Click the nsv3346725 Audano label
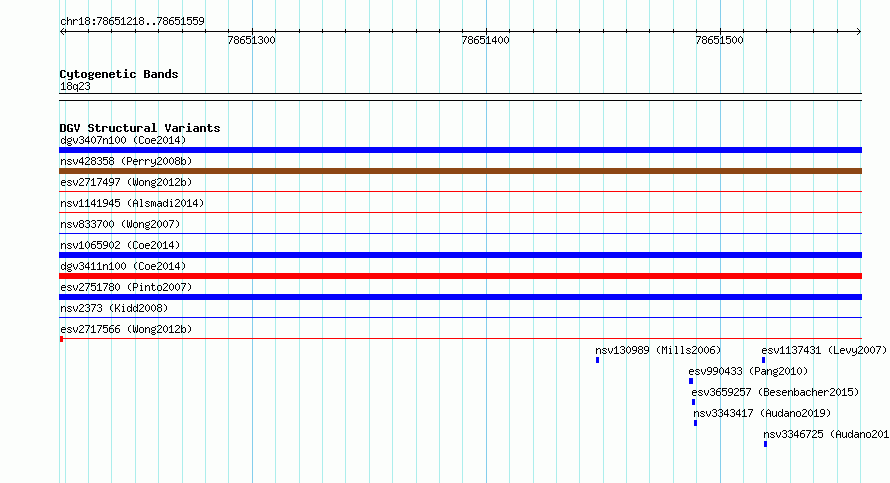 (x=826, y=434)
